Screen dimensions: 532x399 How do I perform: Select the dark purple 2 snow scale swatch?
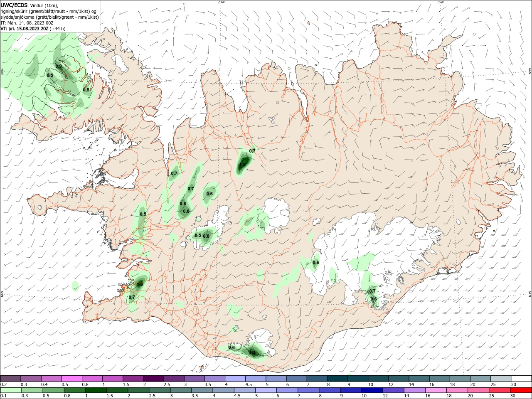coord(153,378)
